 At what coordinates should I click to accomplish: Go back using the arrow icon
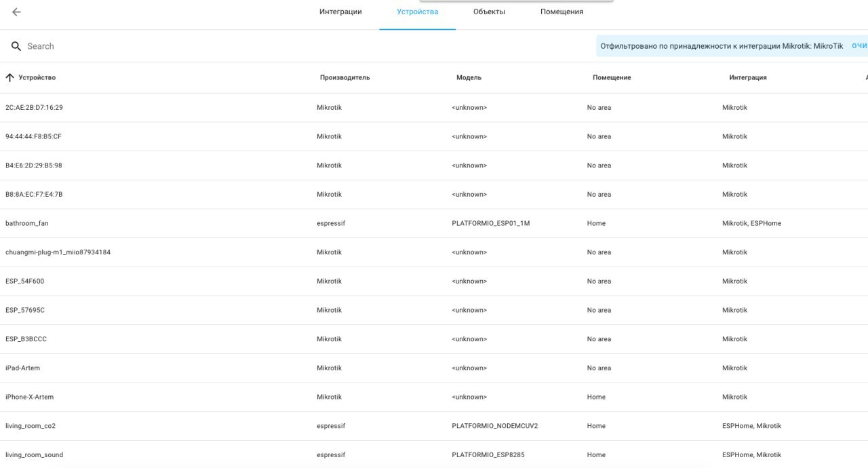tap(16, 12)
